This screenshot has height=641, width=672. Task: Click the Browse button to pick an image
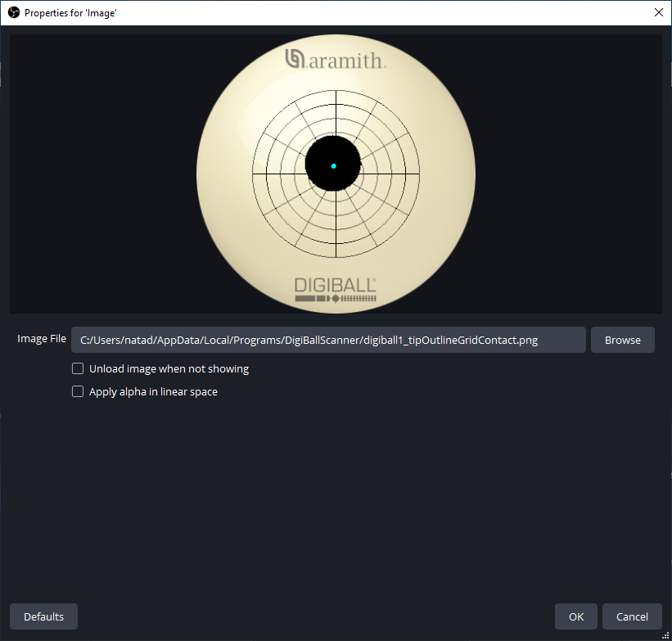pyautogui.click(x=622, y=340)
